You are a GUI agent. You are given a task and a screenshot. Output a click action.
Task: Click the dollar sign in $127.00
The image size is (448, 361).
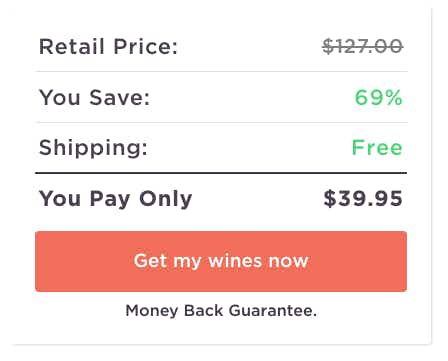click(x=328, y=46)
